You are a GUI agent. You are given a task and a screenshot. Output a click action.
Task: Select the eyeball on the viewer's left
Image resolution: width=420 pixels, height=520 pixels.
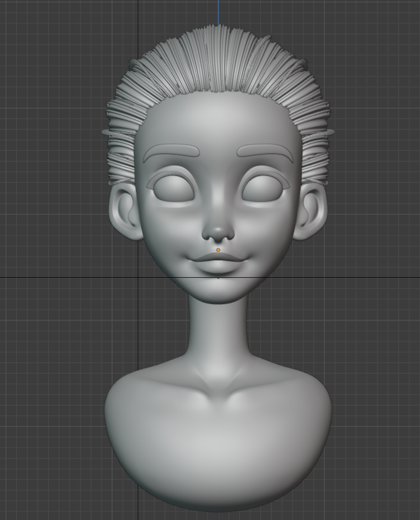[174, 188]
